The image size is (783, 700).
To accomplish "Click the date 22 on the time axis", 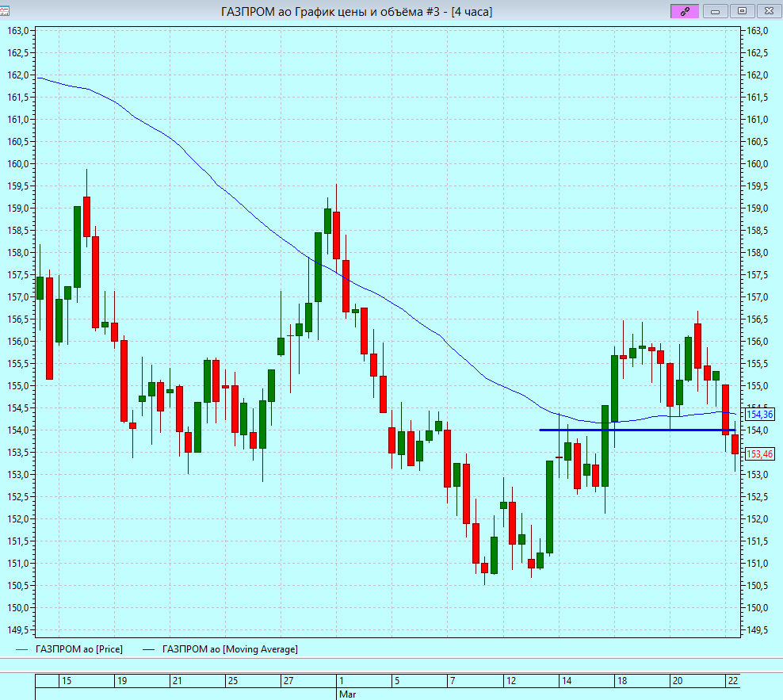I will 732,680.
